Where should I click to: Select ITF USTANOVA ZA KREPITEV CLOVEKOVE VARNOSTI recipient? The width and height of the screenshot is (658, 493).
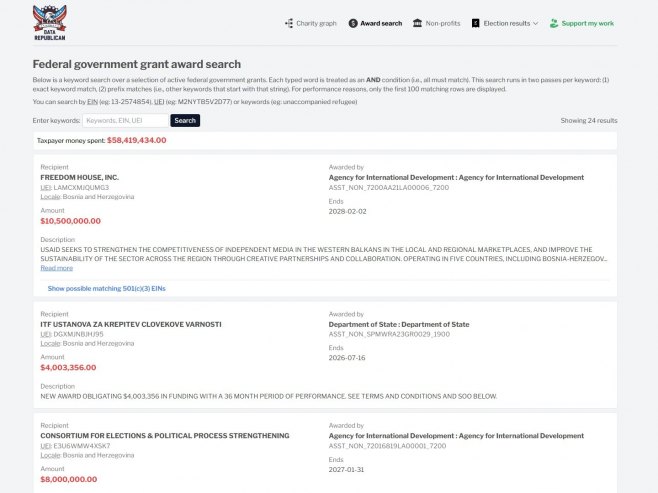[131, 324]
